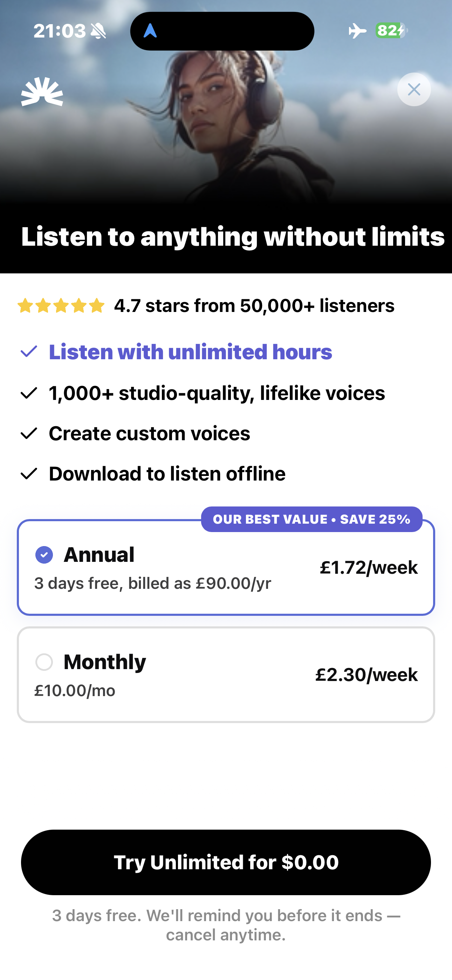Viewport: 452px width, 980px height.
Task: Tap the Our Best Value Save 25% badge
Action: 311,519
